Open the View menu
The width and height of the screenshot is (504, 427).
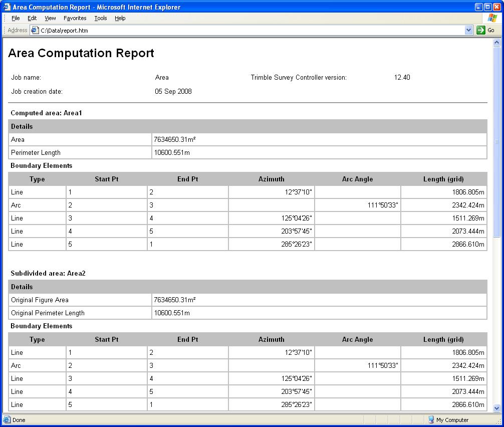(x=50, y=18)
